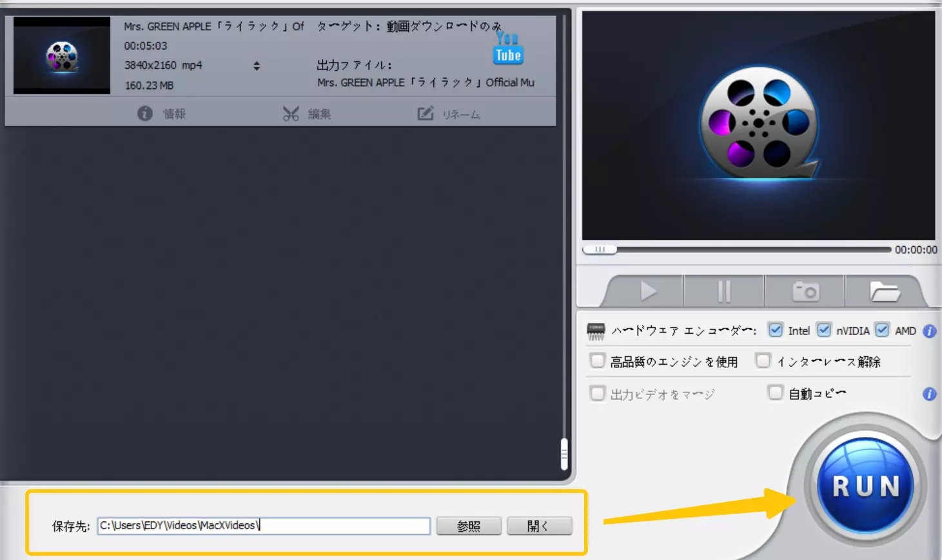
Task: Click ターゲット: 動画ダウンロードのみ text
Action: pyautogui.click(x=409, y=26)
